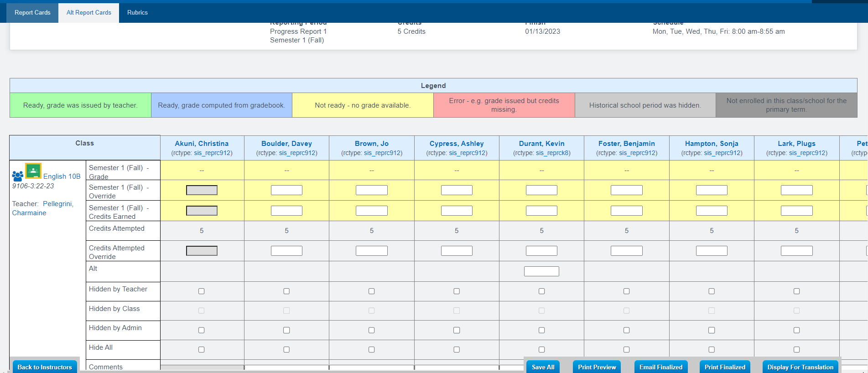Tick Hide All for Durant, Kevin
Viewport: 868px width, 373px height.
pyautogui.click(x=541, y=350)
